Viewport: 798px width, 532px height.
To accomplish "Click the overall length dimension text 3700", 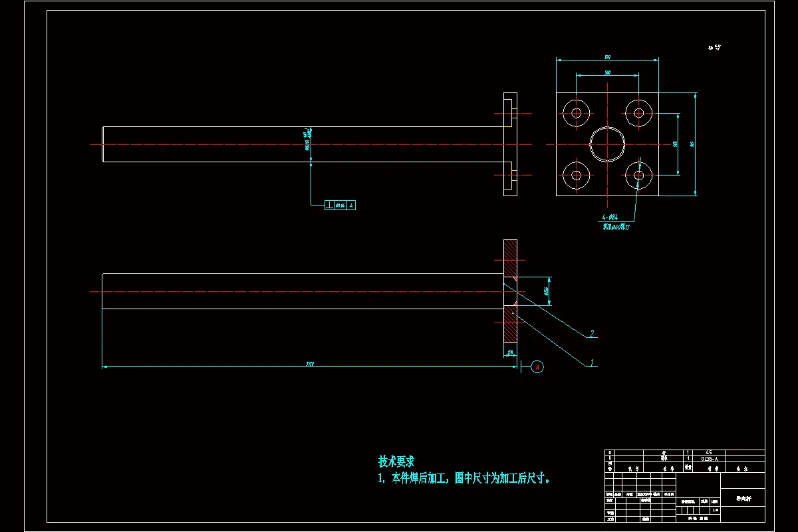I will [310, 364].
